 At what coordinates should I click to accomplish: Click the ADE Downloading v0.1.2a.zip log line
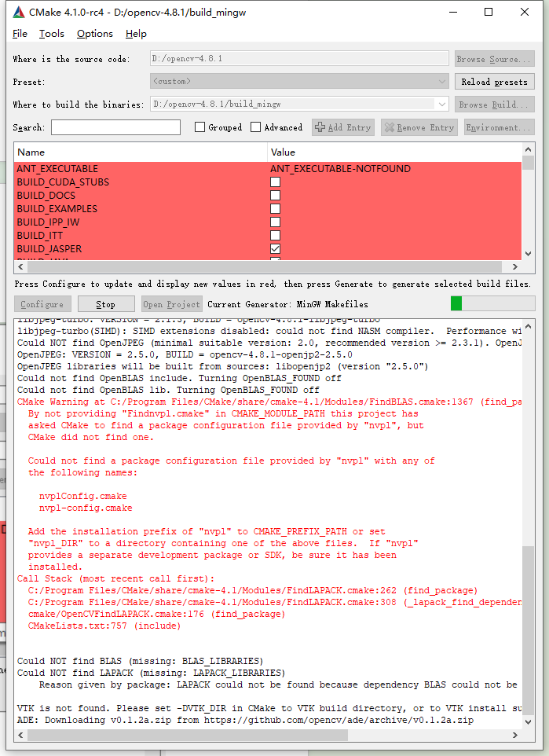tap(245, 720)
